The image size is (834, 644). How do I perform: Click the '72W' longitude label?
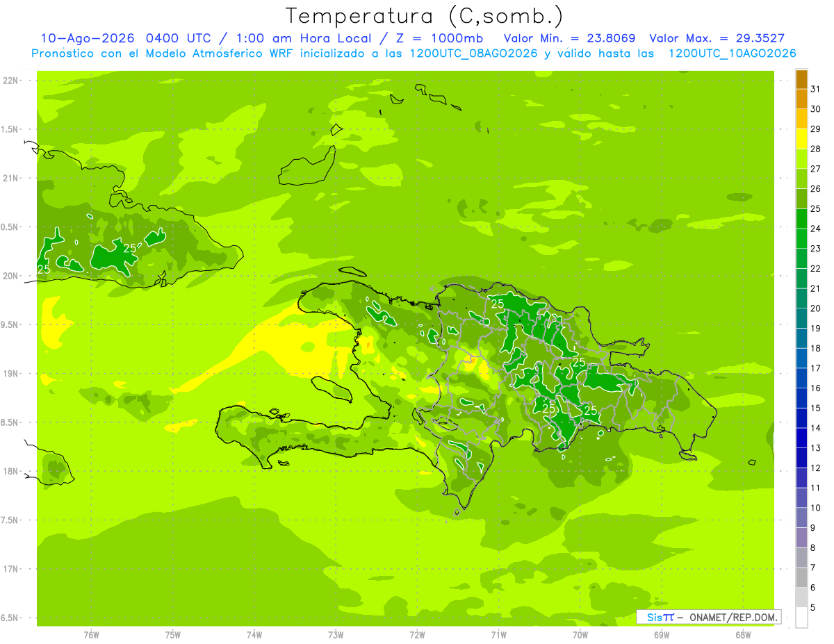417,636
